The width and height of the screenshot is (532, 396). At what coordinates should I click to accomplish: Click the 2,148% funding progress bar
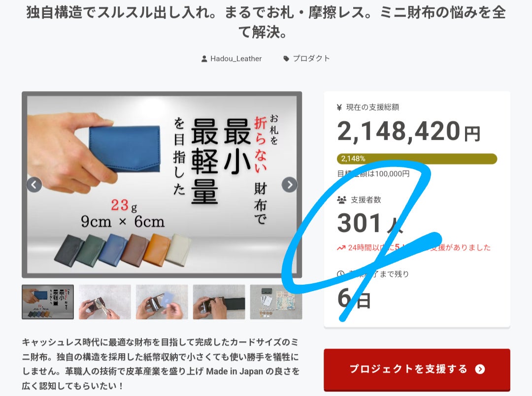(417, 159)
